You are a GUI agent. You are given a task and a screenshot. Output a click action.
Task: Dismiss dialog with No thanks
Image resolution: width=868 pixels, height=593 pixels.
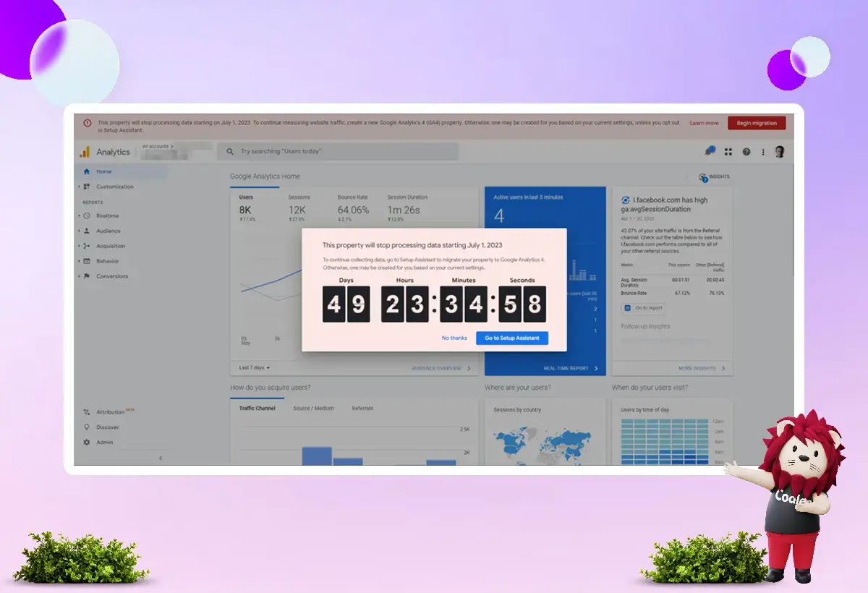pyautogui.click(x=454, y=338)
